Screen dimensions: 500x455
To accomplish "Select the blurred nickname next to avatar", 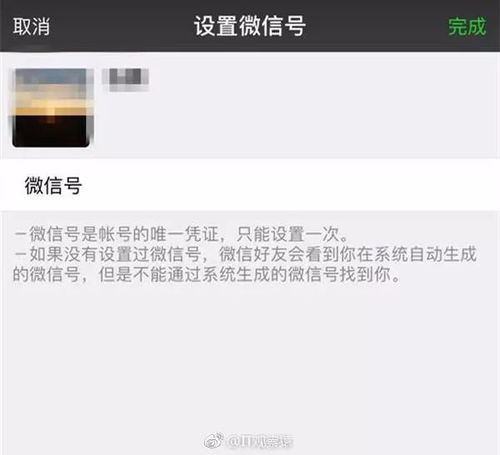I will 126,79.
